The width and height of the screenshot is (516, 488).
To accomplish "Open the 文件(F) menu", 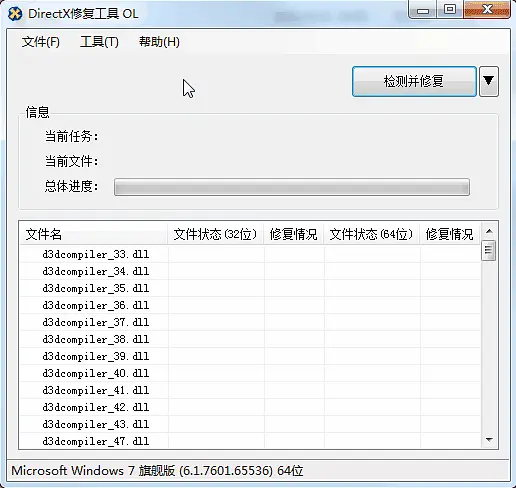I will [x=41, y=42].
